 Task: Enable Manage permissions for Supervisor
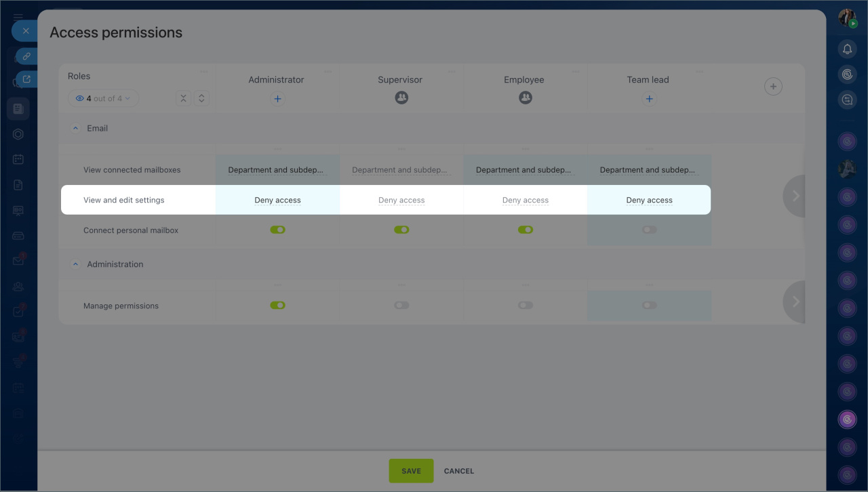click(401, 305)
